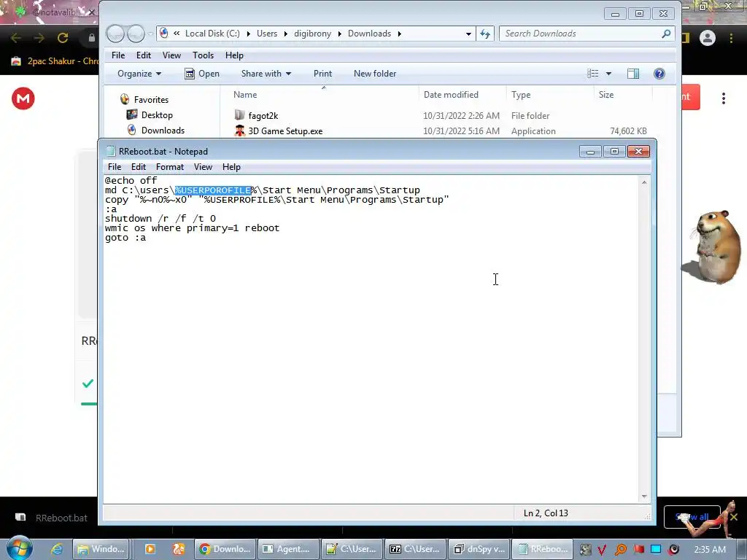
Task: Click Chrome reload button
Action: pyautogui.click(x=63, y=38)
